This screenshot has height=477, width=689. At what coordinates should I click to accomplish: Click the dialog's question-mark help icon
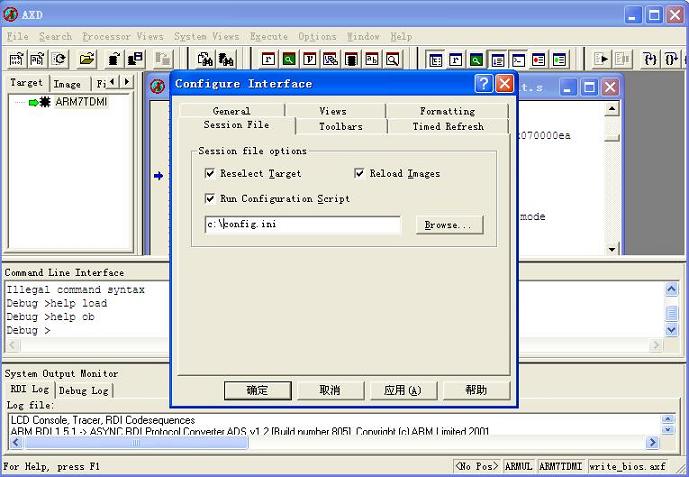pos(484,83)
